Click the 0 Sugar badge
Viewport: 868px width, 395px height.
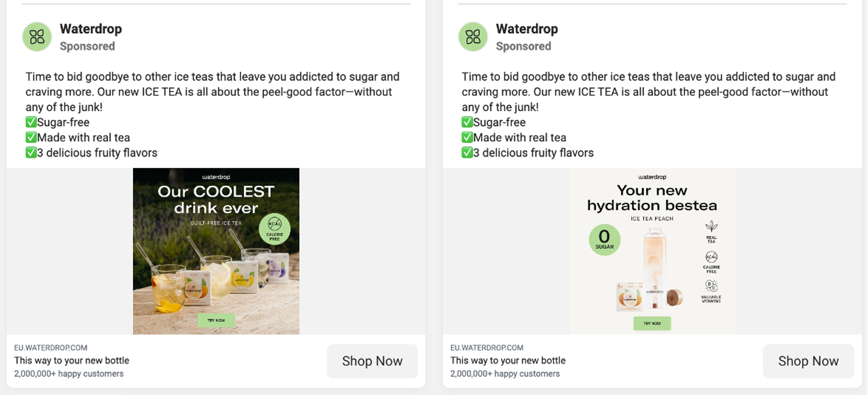(604, 240)
